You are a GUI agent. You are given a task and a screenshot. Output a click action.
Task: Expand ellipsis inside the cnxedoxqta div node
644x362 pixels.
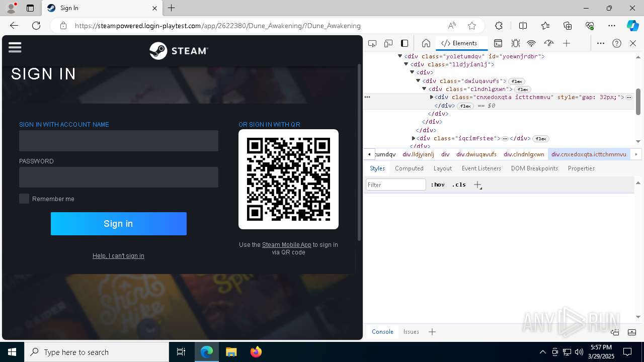[629, 97]
